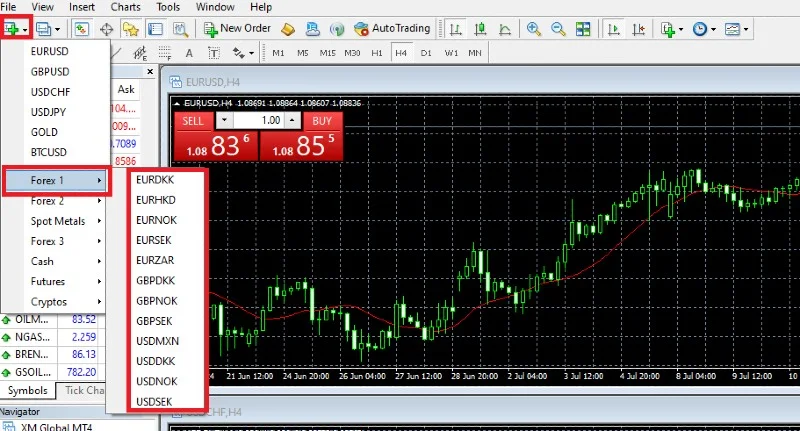Select the M5 timeframe
The height and width of the screenshot is (431, 800).
303,53
